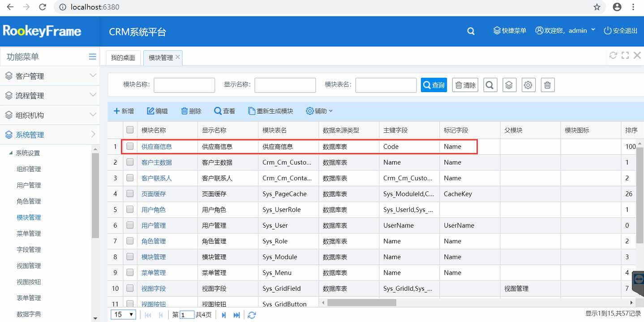Reload the browser page
This screenshot has width=644, height=322.
point(43,7)
